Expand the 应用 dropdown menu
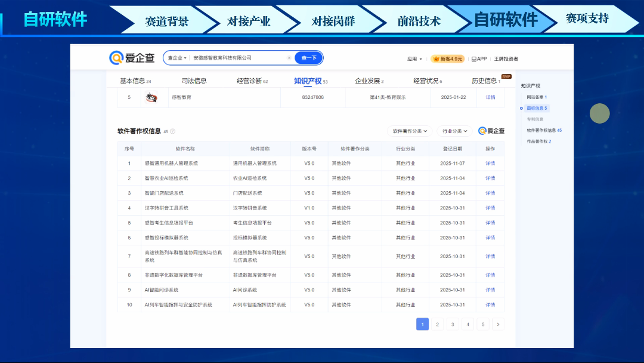Image resolution: width=644 pixels, height=363 pixels. (414, 59)
